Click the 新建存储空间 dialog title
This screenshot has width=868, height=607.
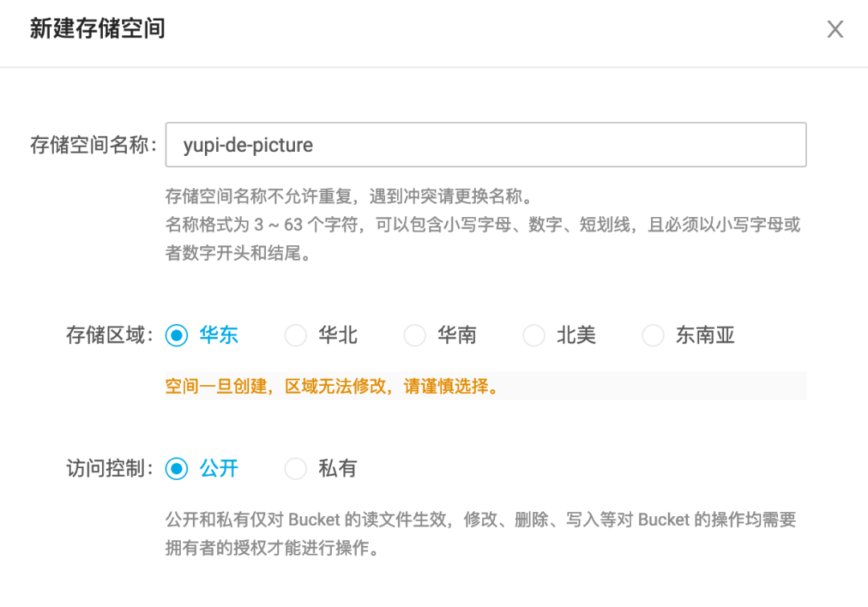pyautogui.click(x=97, y=29)
